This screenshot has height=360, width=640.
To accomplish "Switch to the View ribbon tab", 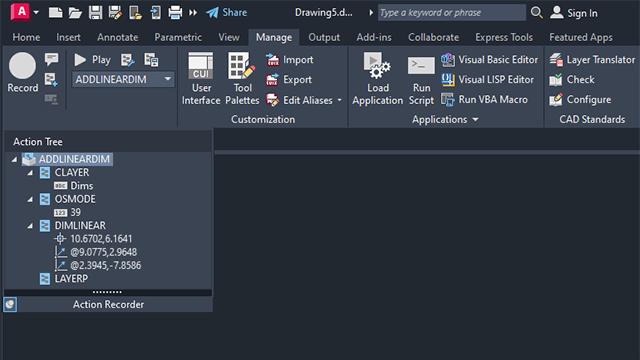I will 229,37.
